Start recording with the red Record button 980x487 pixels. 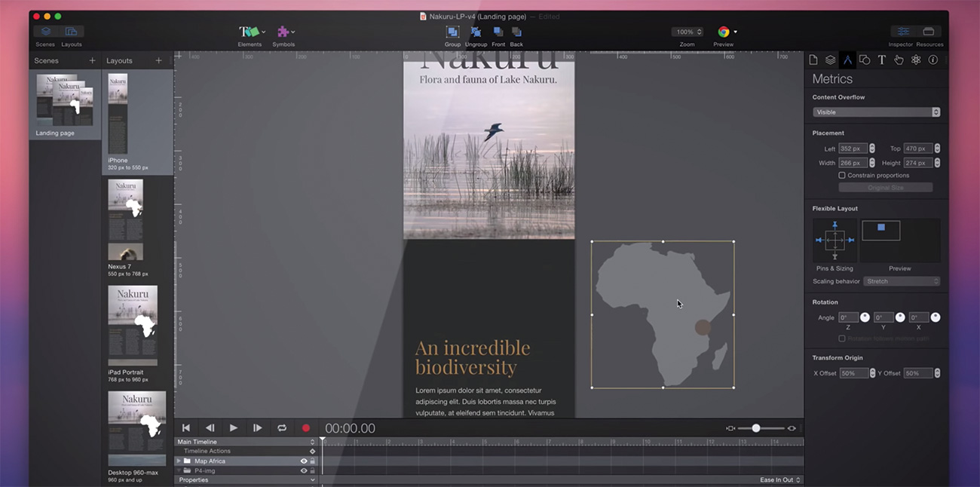(306, 428)
